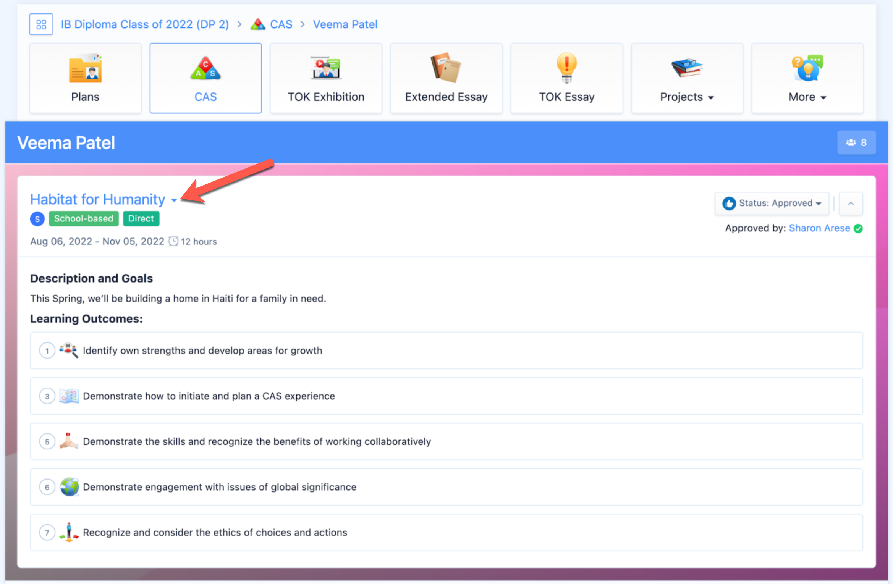Click the number 5 outcome badge

coord(47,442)
